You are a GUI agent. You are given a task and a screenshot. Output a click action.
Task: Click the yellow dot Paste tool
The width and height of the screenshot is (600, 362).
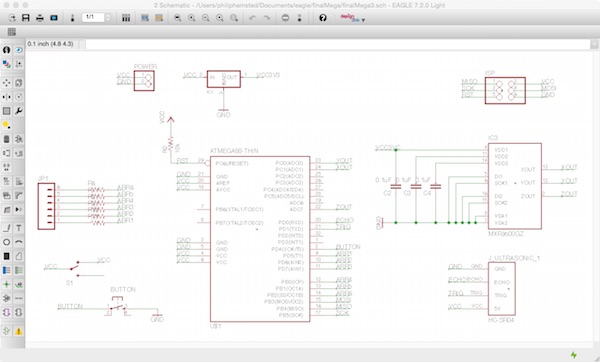7,125
